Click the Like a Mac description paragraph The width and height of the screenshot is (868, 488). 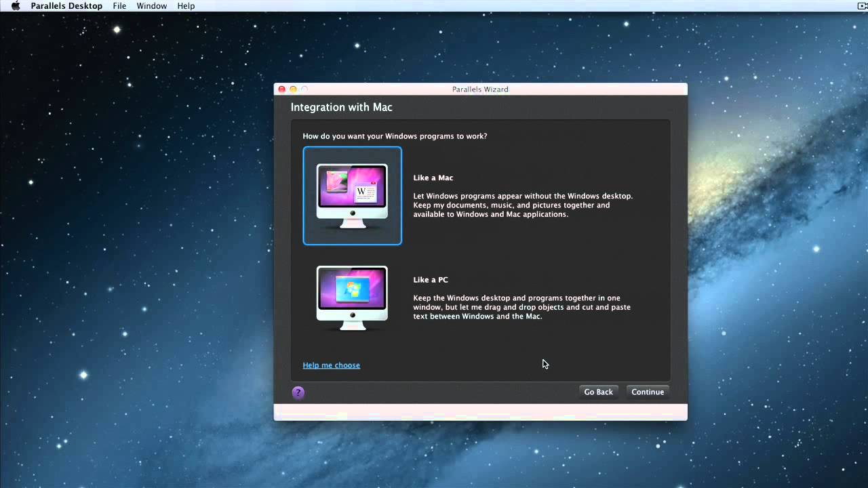click(x=523, y=205)
